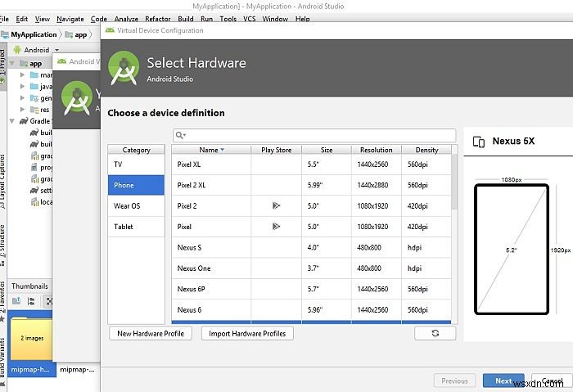Image resolution: width=573 pixels, height=392 pixels.
Task: Select the Pixel 2 device row
Action: click(311, 206)
